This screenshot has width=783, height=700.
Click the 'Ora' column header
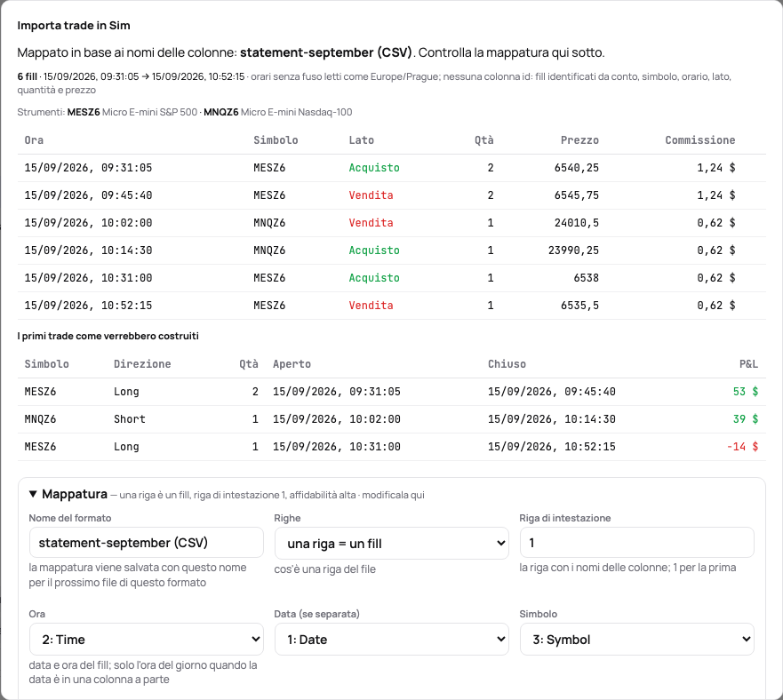[34, 140]
